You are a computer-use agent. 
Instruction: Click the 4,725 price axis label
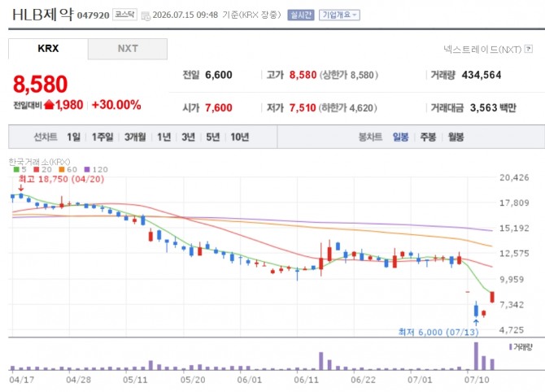(512, 330)
